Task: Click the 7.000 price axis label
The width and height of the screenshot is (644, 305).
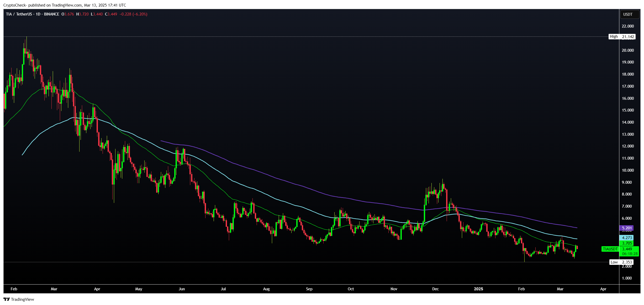Action: pos(627,206)
